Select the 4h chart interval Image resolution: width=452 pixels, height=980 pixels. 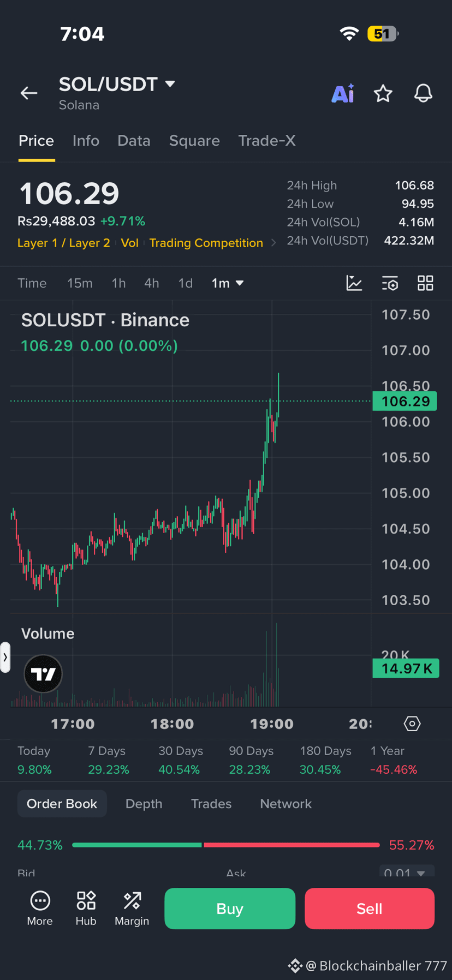click(x=152, y=283)
